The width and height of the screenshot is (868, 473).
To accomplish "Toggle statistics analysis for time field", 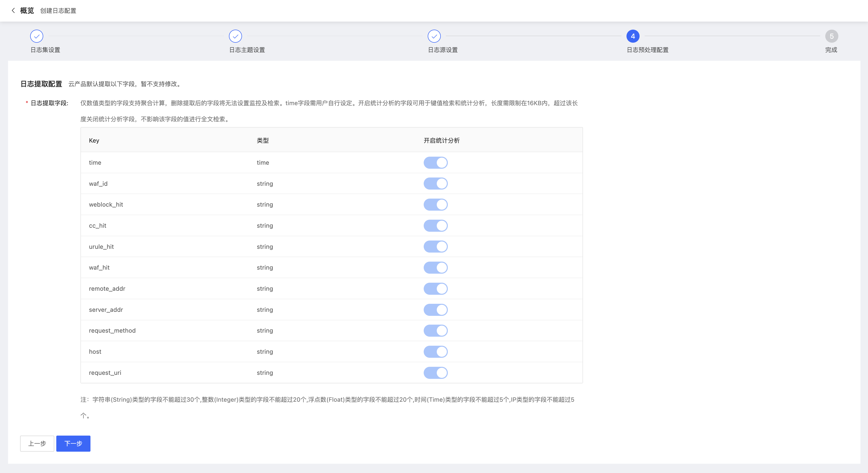I will point(435,163).
